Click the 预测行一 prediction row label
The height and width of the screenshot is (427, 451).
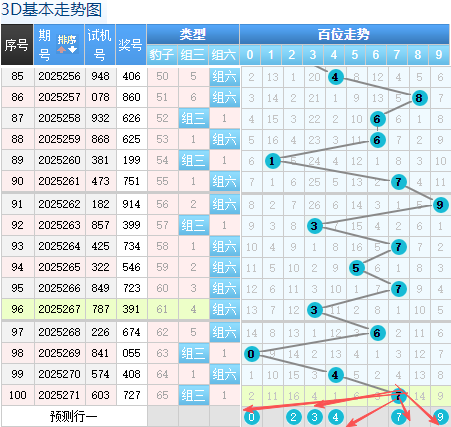pyautogui.click(x=74, y=416)
